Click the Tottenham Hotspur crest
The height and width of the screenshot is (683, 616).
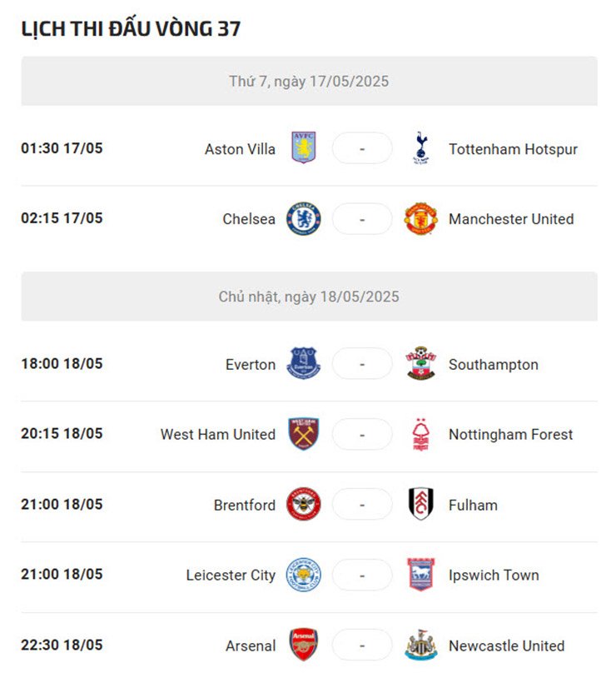pyautogui.click(x=420, y=147)
